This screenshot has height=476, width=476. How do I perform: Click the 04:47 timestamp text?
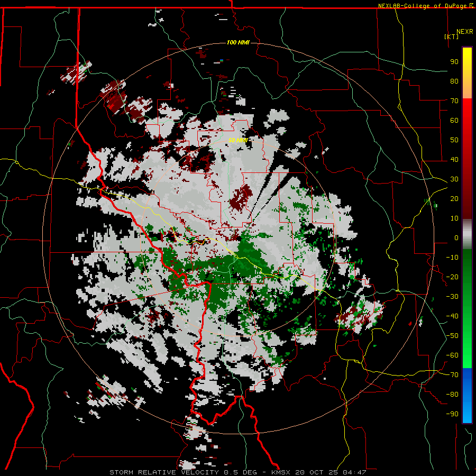point(354,472)
